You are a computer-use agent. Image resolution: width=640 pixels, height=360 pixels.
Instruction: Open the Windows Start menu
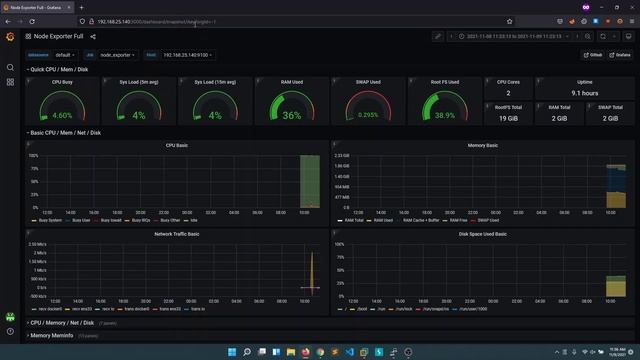pyautogui.click(x=232, y=352)
